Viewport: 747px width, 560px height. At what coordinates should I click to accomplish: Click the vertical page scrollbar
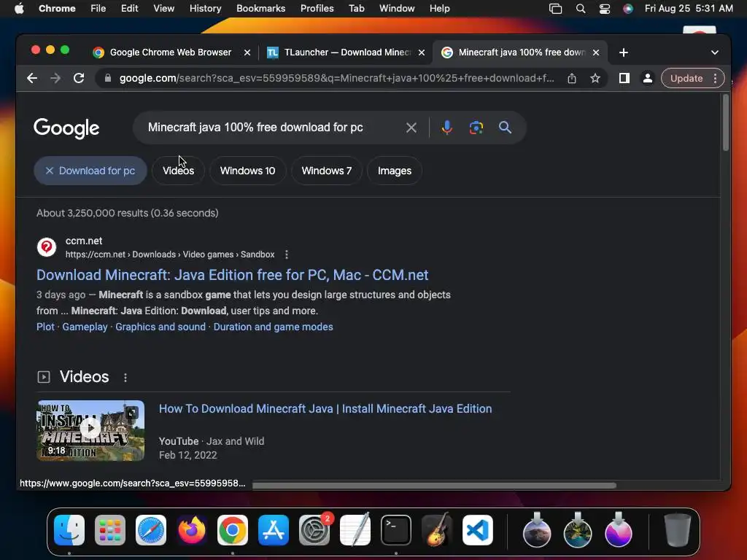point(726,122)
